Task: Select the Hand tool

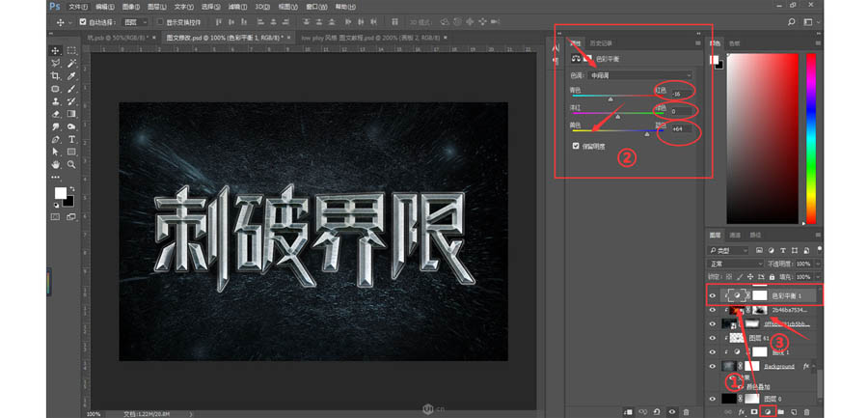Action: 55,164
